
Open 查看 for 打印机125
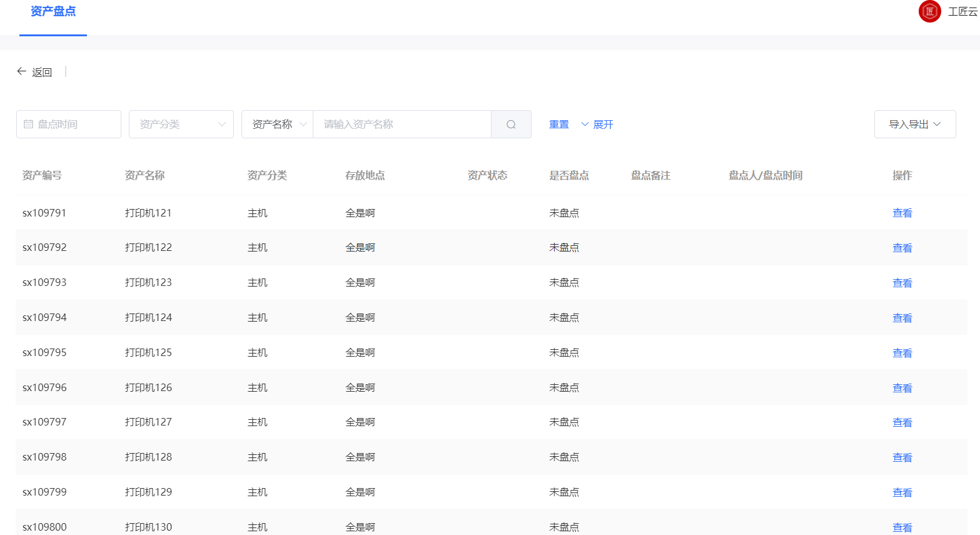[x=902, y=352]
